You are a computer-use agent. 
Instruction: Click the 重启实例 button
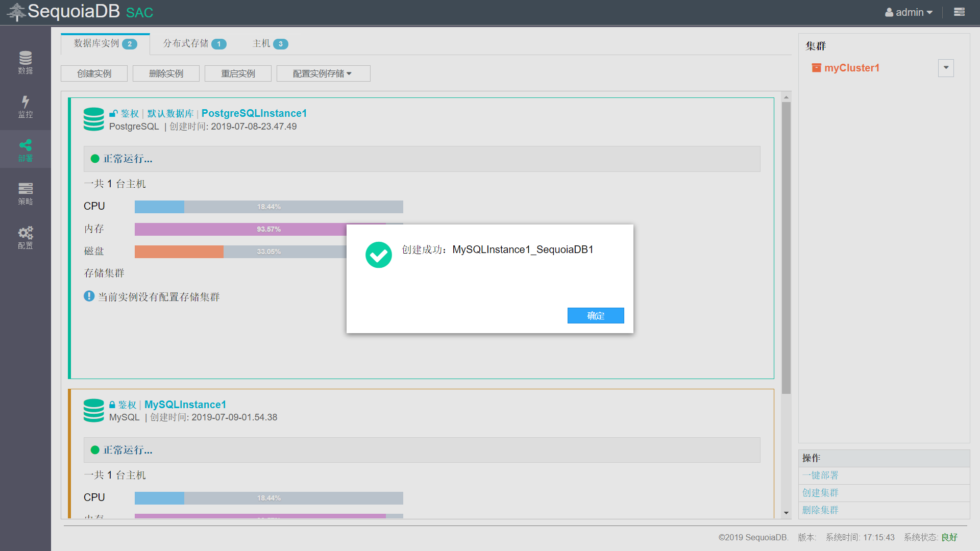(x=238, y=73)
